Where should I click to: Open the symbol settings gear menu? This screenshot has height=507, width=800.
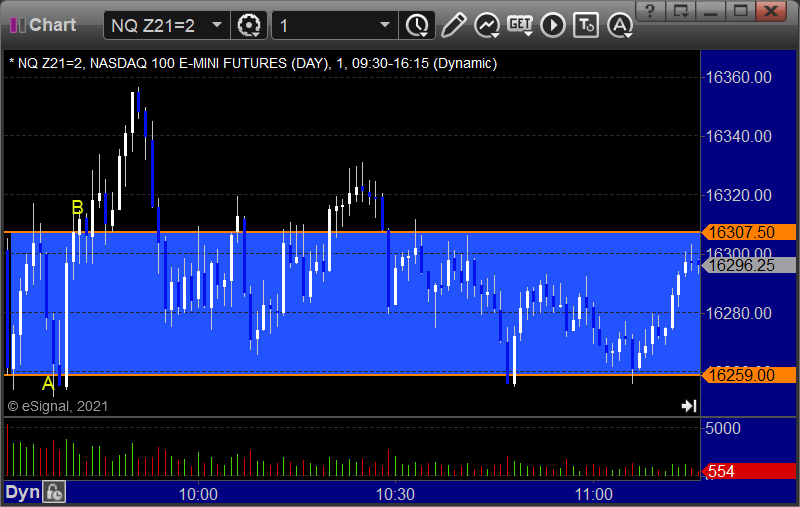pos(249,25)
